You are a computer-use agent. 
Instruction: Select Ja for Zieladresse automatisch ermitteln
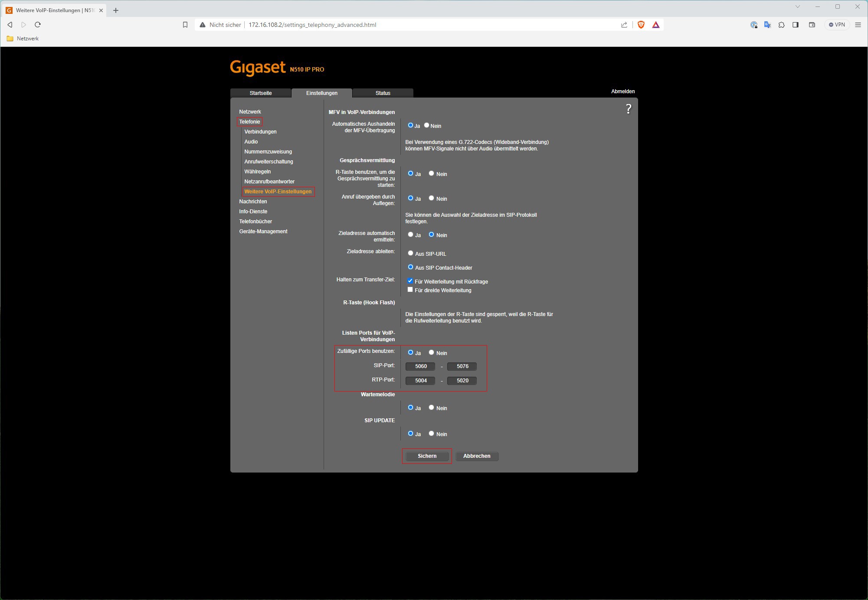410,235
